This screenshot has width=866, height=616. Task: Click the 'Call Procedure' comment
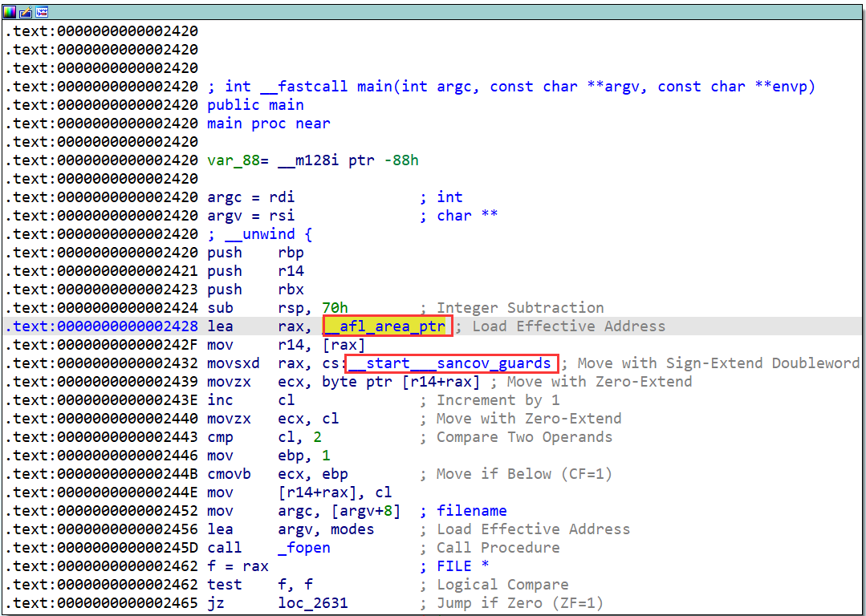click(x=498, y=548)
